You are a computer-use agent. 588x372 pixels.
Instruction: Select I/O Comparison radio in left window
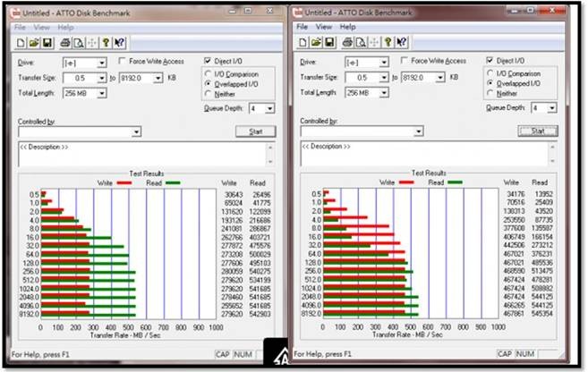[x=209, y=74]
